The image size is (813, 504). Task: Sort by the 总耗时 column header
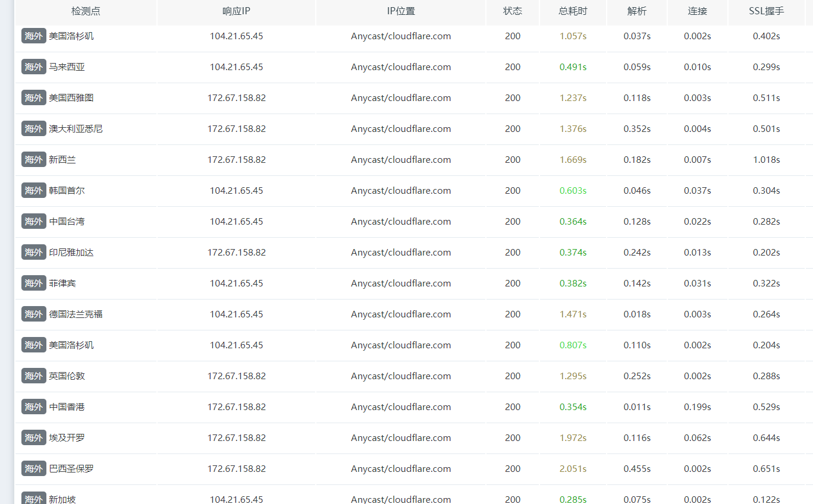pyautogui.click(x=573, y=11)
